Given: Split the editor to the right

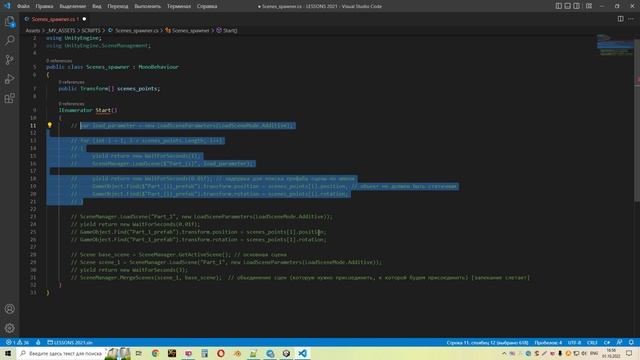Looking at the screenshot, I should (x=620, y=19).
